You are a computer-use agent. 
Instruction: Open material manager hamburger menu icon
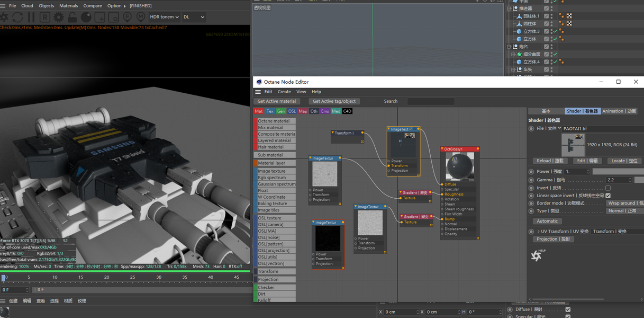tap(3, 301)
